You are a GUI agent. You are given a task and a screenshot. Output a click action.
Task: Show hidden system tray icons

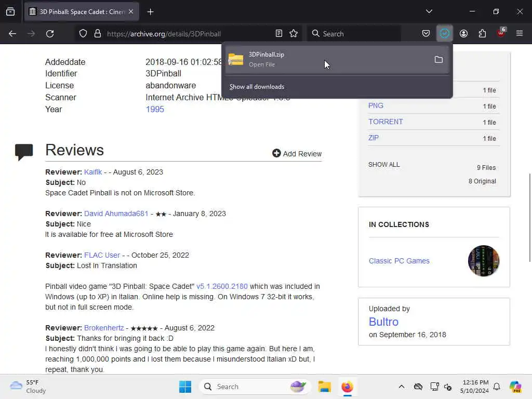pos(402,387)
